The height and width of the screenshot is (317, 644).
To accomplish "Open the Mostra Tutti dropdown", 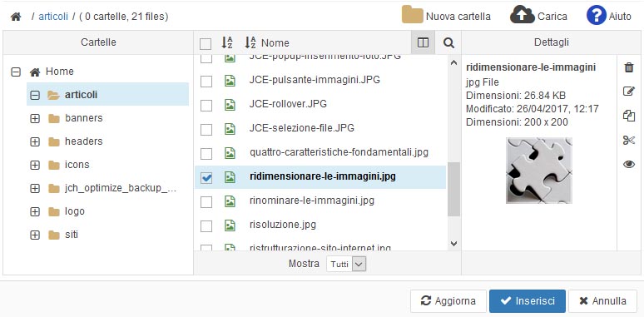I will click(346, 265).
